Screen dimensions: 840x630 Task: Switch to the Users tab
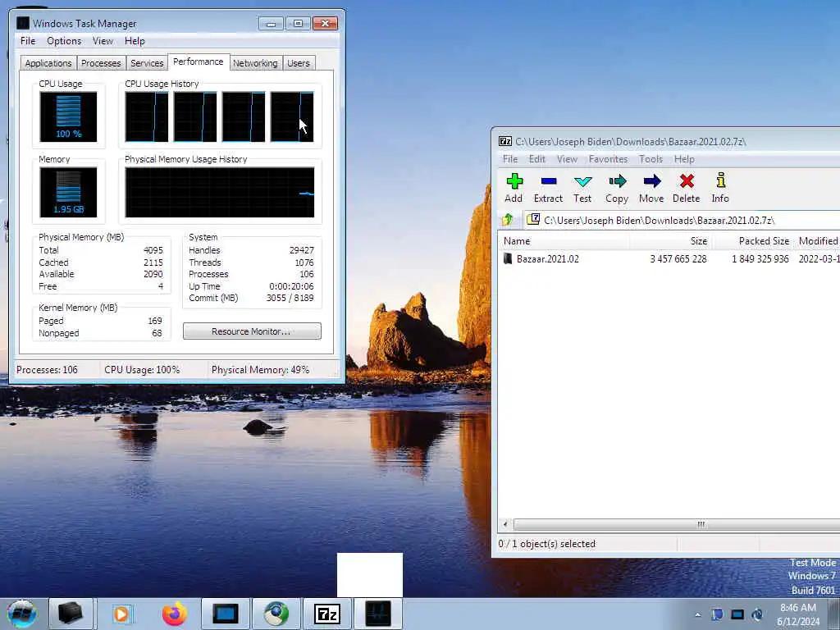(299, 63)
